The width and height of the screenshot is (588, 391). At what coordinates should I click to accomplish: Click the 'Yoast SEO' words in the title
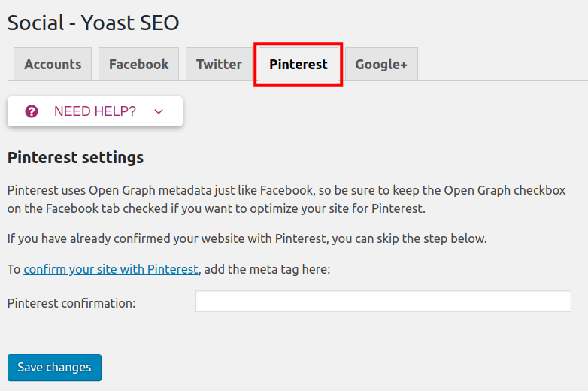132,23
